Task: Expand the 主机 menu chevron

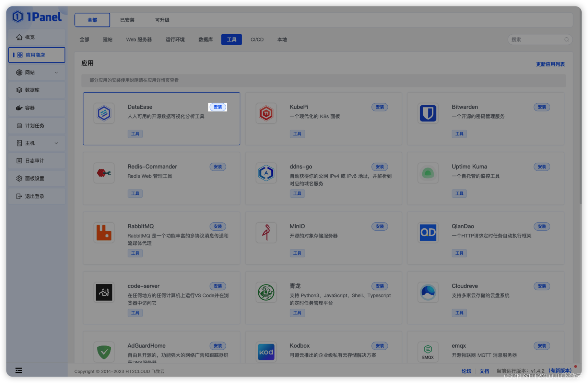Action: (x=56, y=143)
